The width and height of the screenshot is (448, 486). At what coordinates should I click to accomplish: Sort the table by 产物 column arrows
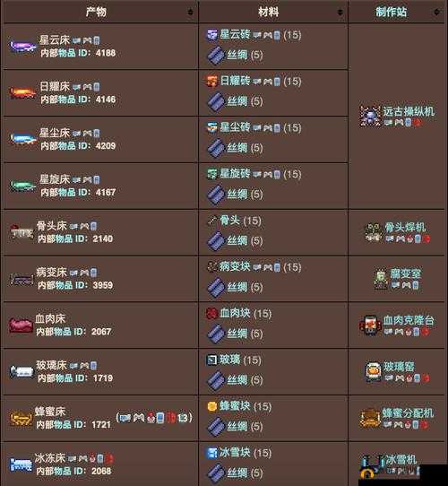coord(190,12)
